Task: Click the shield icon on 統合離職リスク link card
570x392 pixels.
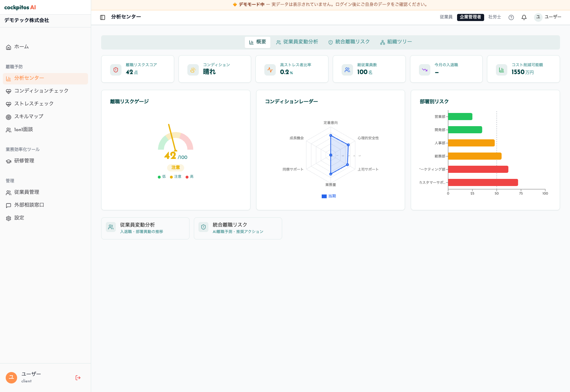Action: point(203,227)
